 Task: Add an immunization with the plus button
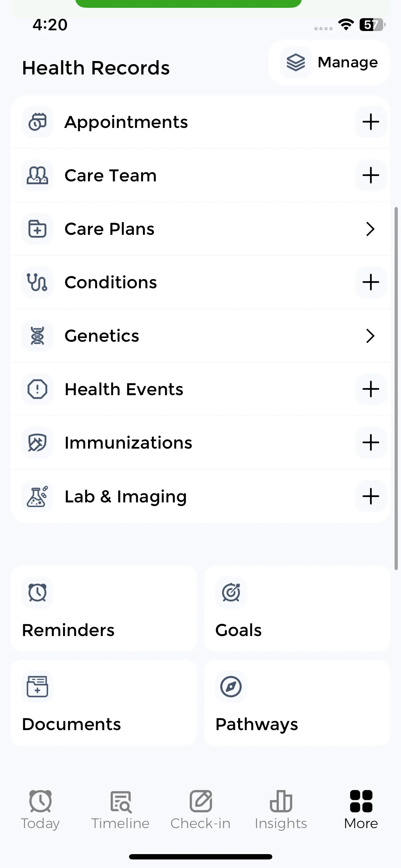click(x=371, y=443)
